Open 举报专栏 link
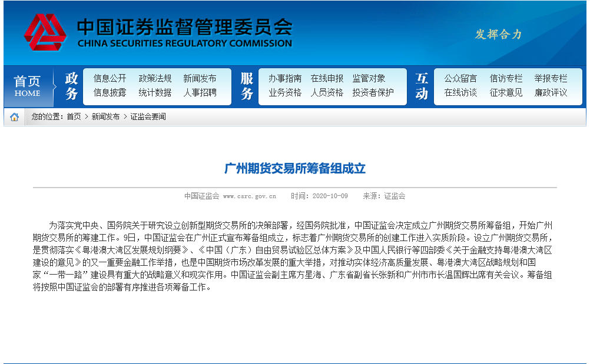 [x=551, y=79]
